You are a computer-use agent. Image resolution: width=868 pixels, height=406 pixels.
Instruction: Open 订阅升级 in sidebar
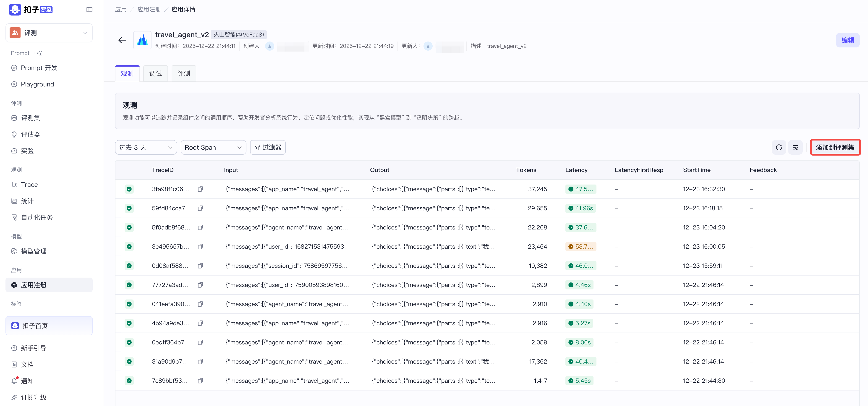49,398
